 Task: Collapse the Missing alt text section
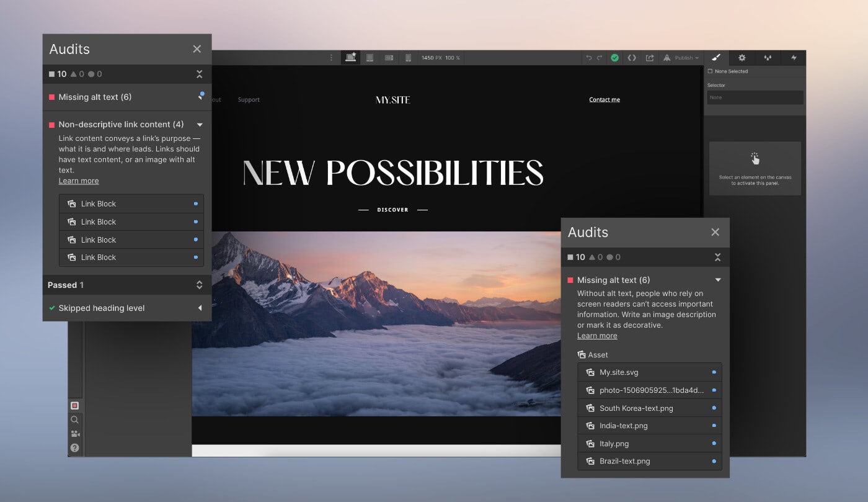[717, 280]
